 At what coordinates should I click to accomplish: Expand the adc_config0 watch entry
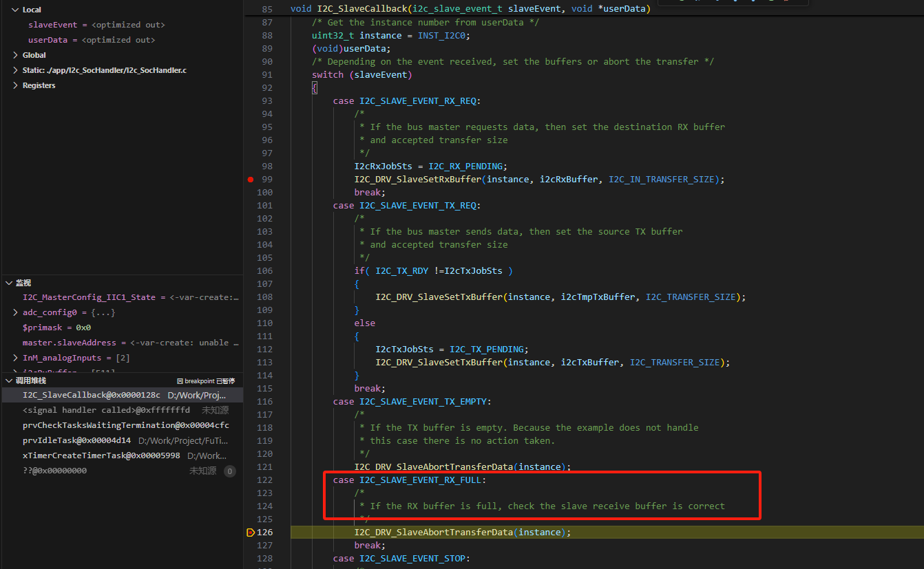pos(16,312)
